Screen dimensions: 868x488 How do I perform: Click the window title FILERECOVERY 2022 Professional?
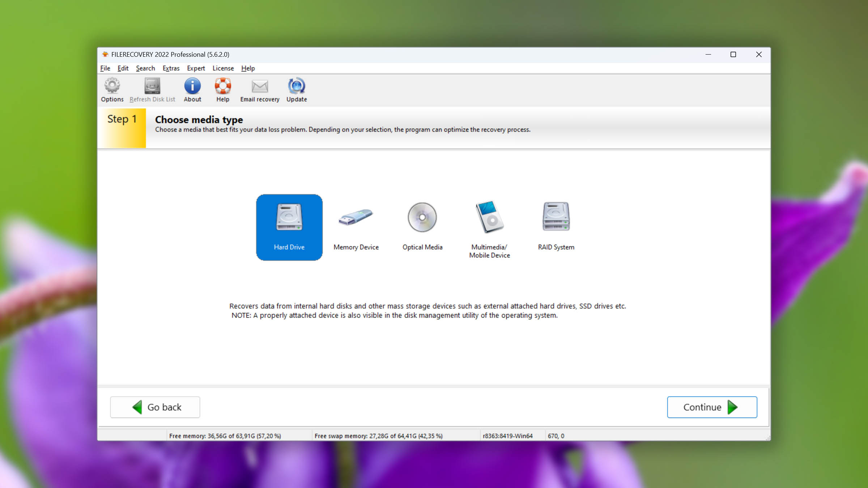(x=170, y=54)
